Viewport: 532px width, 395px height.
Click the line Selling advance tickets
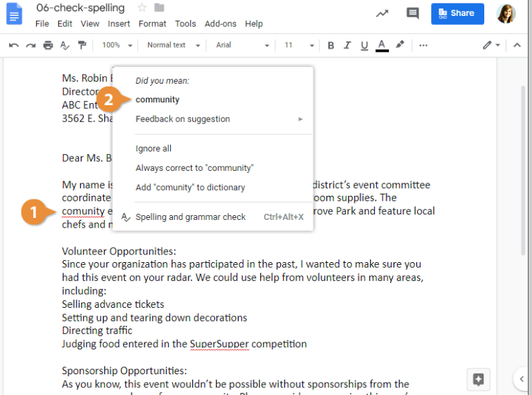[113, 304]
